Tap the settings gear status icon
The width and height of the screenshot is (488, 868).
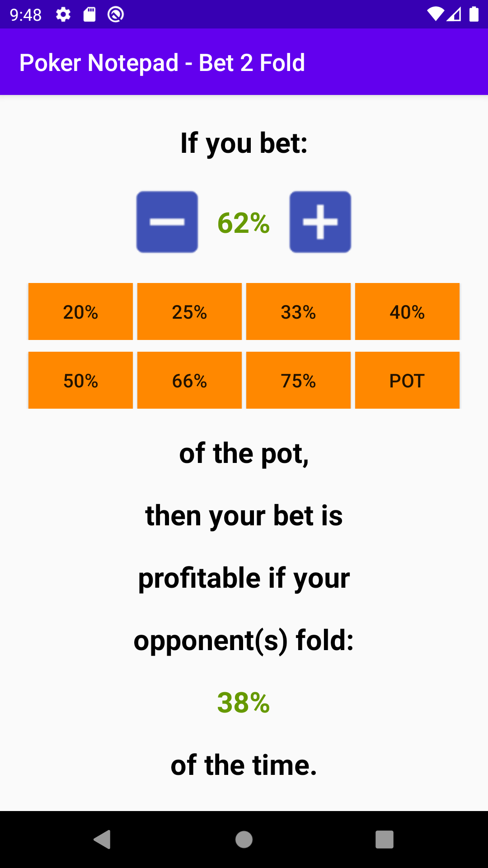pyautogui.click(x=63, y=15)
